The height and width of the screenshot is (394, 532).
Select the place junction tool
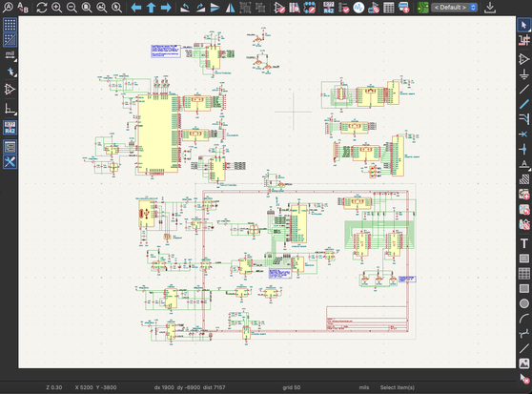tap(523, 149)
